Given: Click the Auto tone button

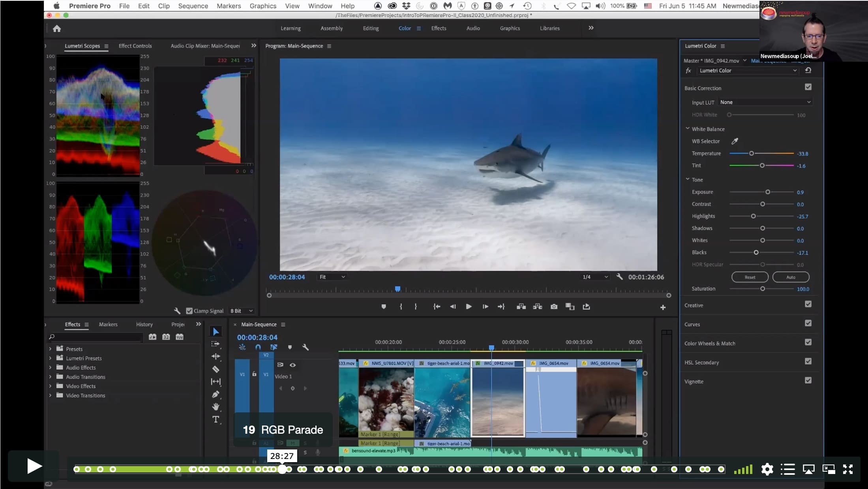Looking at the screenshot, I should [791, 277].
